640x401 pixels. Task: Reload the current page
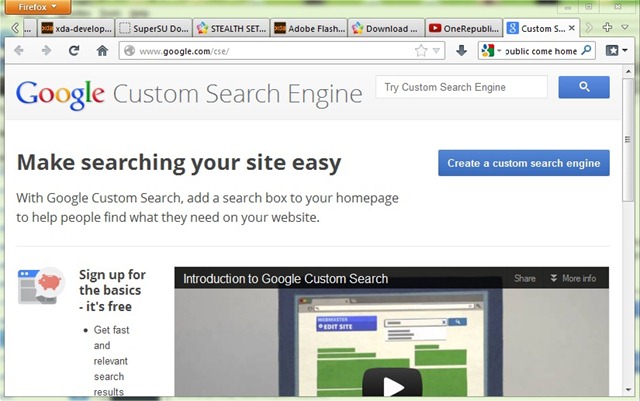click(74, 51)
